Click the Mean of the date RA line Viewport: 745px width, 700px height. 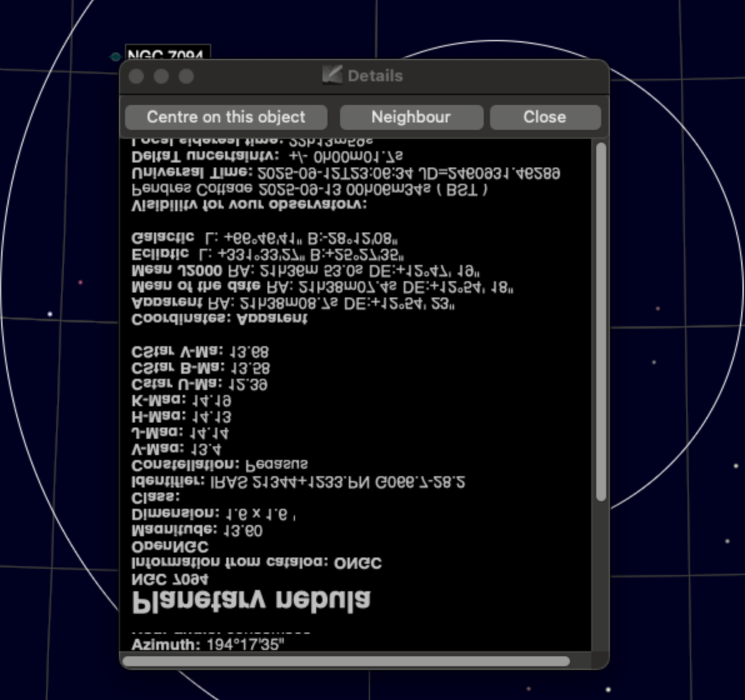322,287
